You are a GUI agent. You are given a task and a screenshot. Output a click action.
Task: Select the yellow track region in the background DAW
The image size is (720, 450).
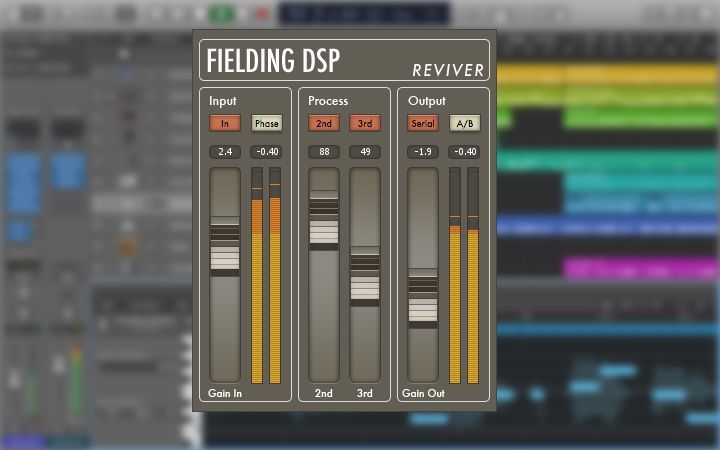[x=608, y=73]
